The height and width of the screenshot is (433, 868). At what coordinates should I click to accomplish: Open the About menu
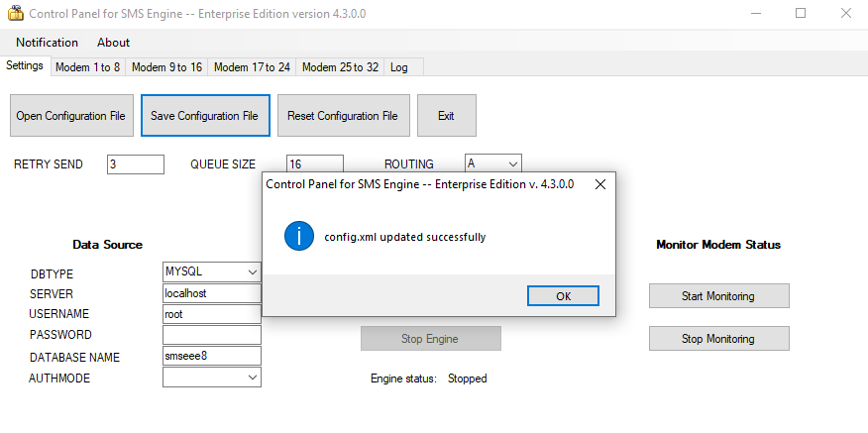pyautogui.click(x=113, y=43)
